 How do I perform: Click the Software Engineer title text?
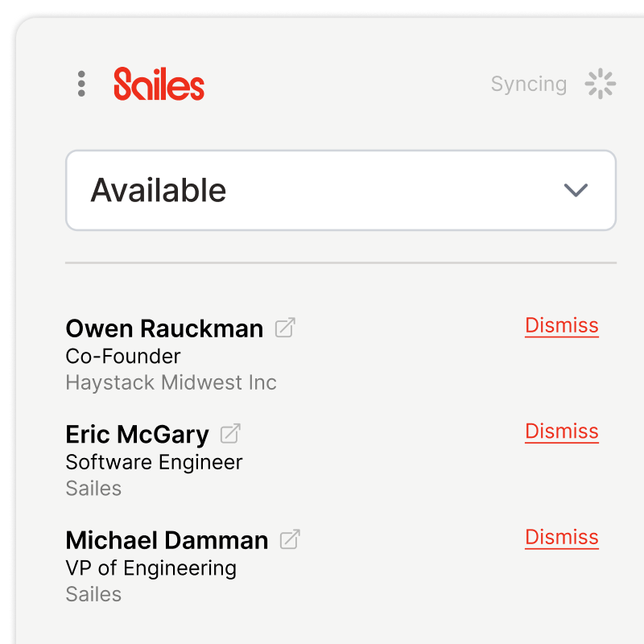154,462
